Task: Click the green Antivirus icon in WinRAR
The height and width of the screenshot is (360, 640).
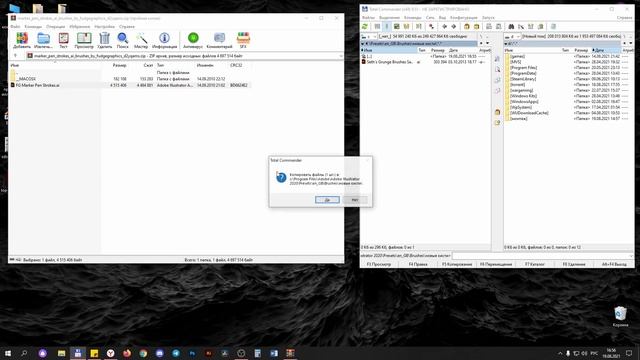Action: [193, 41]
